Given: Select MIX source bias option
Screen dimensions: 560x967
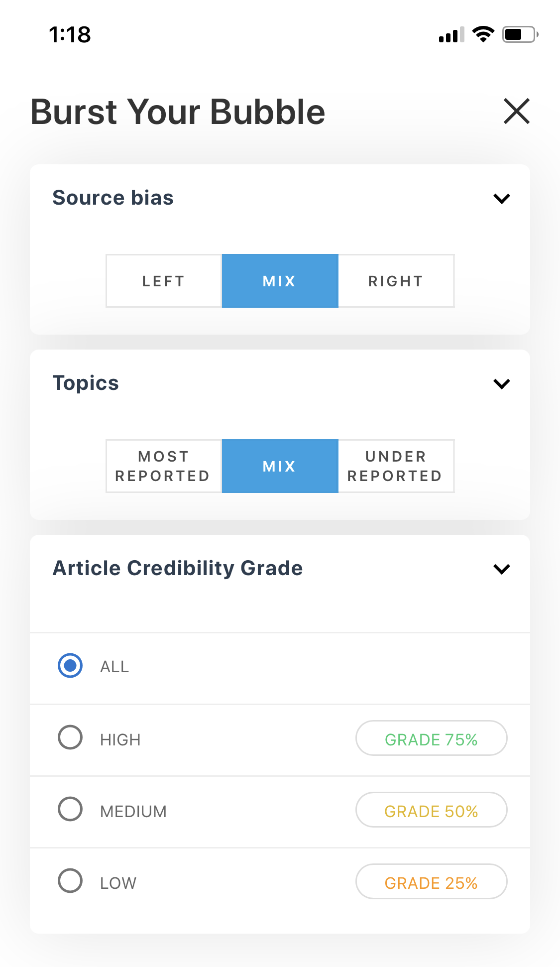Looking at the screenshot, I should (280, 281).
